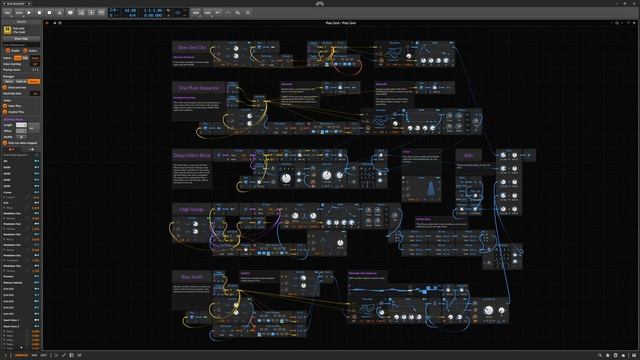Toggle the Active switch
640x360 pixels.
pos(25,51)
